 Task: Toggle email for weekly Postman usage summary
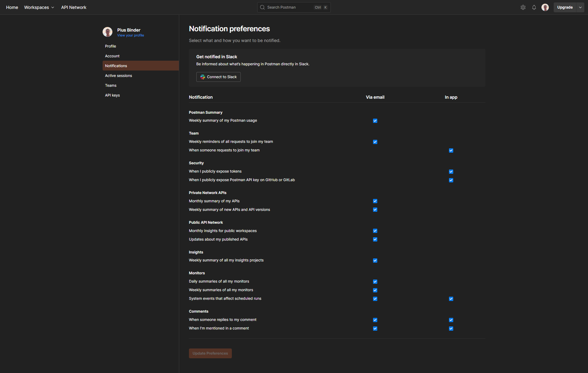point(375,121)
